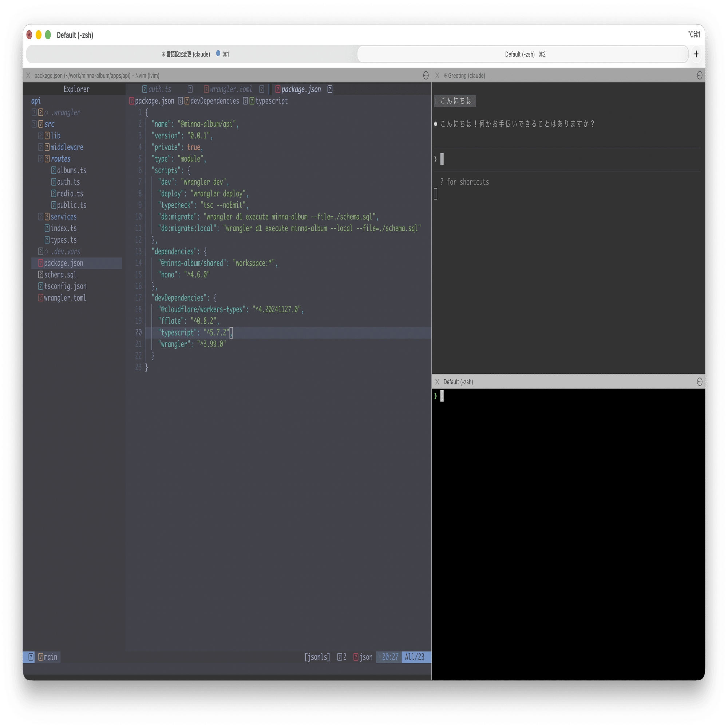Collapse the routes folder

click(60, 159)
